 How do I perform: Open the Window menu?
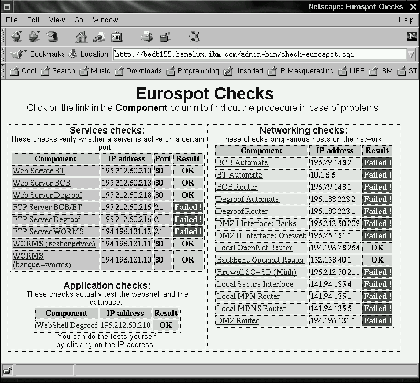[105, 20]
